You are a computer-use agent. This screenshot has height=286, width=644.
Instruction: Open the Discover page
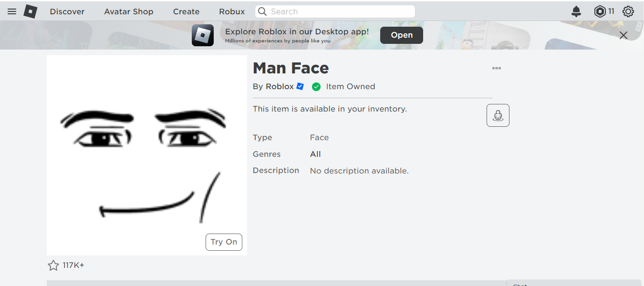click(x=67, y=11)
